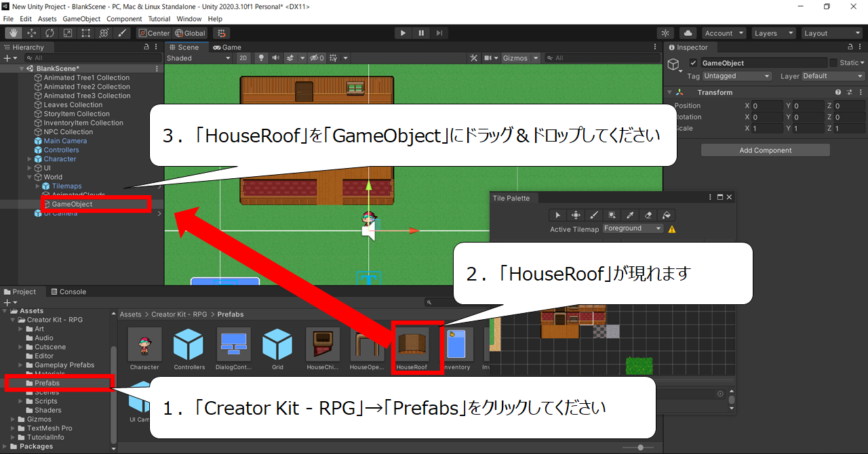Toggle the Global handle rotation button
This screenshot has width=868, height=454.
coord(190,33)
